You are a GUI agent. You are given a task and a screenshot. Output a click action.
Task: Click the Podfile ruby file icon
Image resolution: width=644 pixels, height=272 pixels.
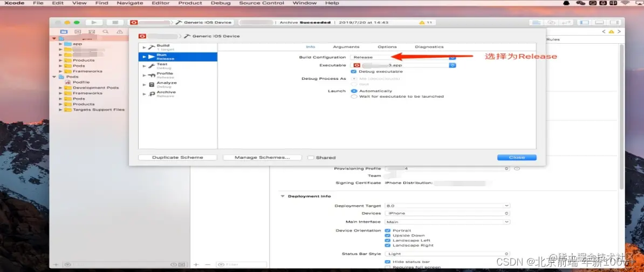click(68, 82)
